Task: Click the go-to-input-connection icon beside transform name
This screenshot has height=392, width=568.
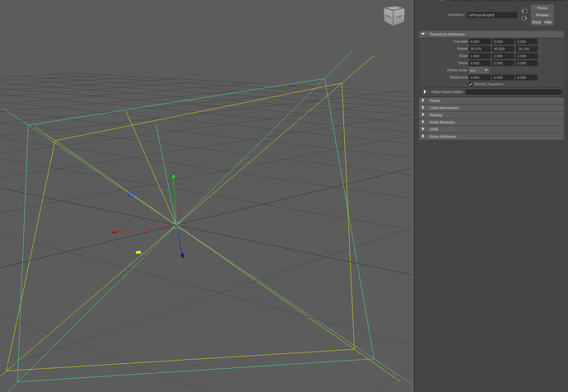Action: pos(525,12)
